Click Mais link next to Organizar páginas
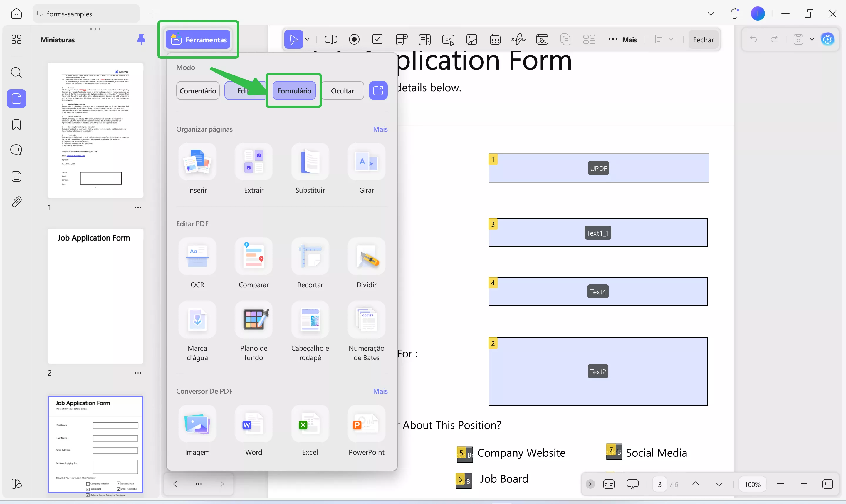This screenshot has height=504, width=846. coord(380,129)
